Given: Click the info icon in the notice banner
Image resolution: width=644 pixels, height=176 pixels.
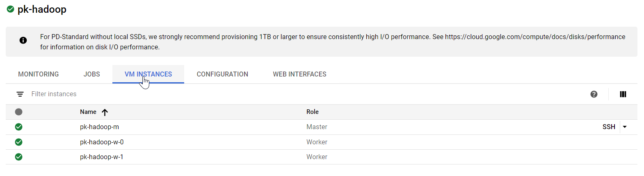Looking at the screenshot, I should pyautogui.click(x=23, y=40).
